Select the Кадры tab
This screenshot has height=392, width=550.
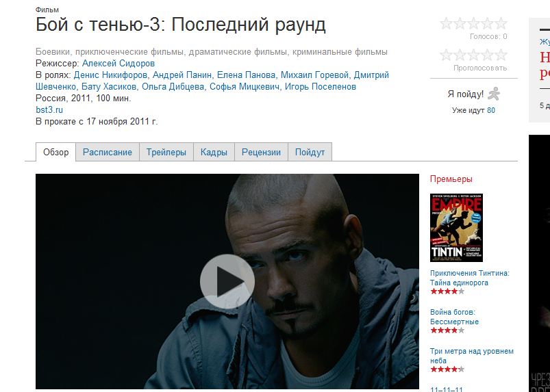214,153
